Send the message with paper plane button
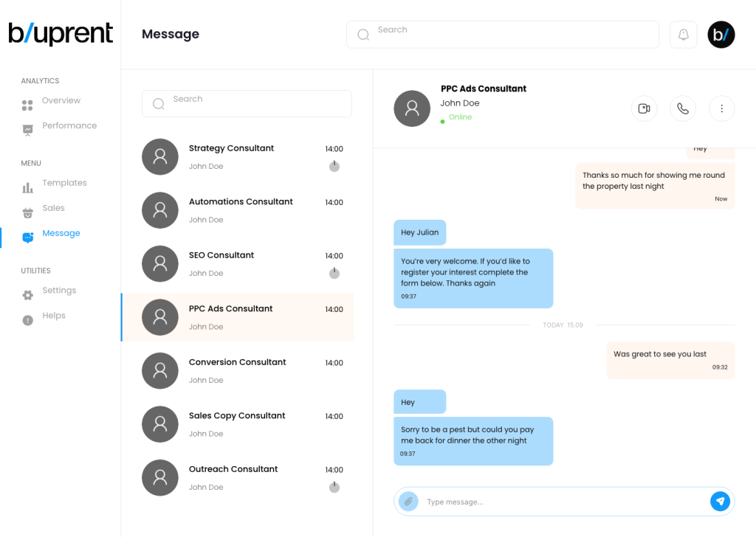The image size is (756, 537). pyautogui.click(x=720, y=502)
